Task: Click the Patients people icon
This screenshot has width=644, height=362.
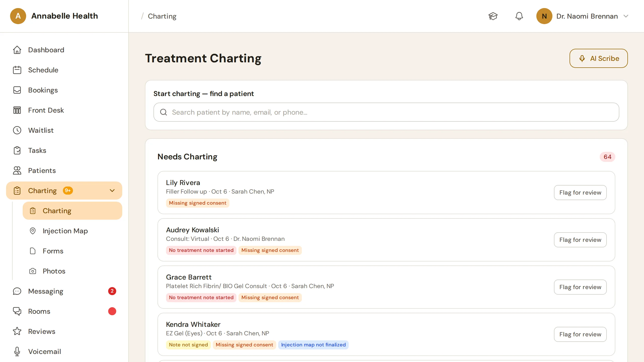Action: (x=17, y=170)
